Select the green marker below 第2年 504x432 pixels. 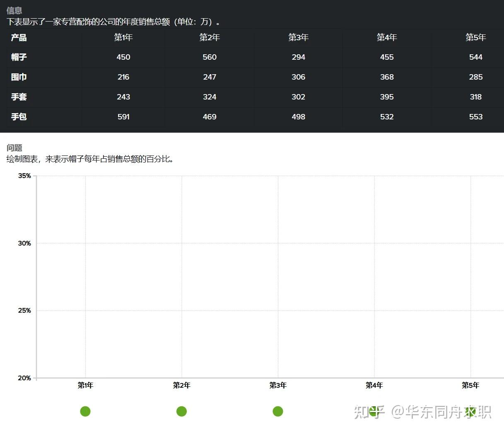[181, 411]
